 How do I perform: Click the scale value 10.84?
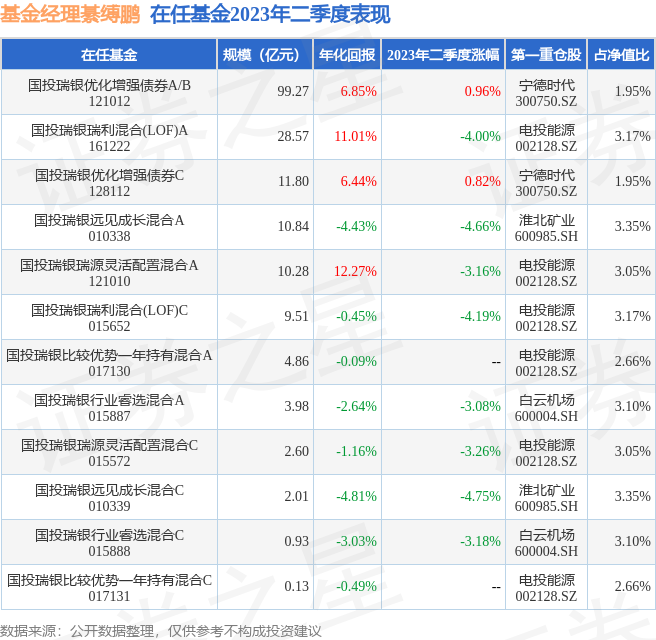(293, 226)
